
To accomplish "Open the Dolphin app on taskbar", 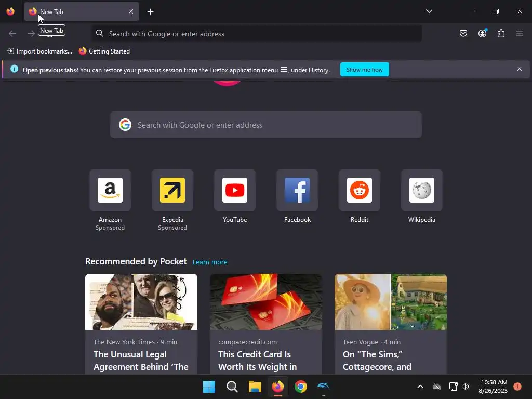I will click(x=323, y=387).
